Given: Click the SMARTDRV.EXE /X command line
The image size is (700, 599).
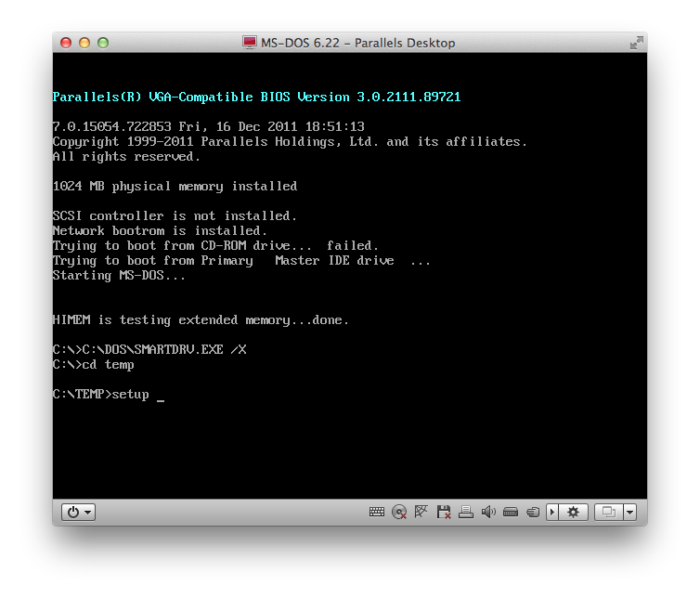Looking at the screenshot, I should (149, 350).
